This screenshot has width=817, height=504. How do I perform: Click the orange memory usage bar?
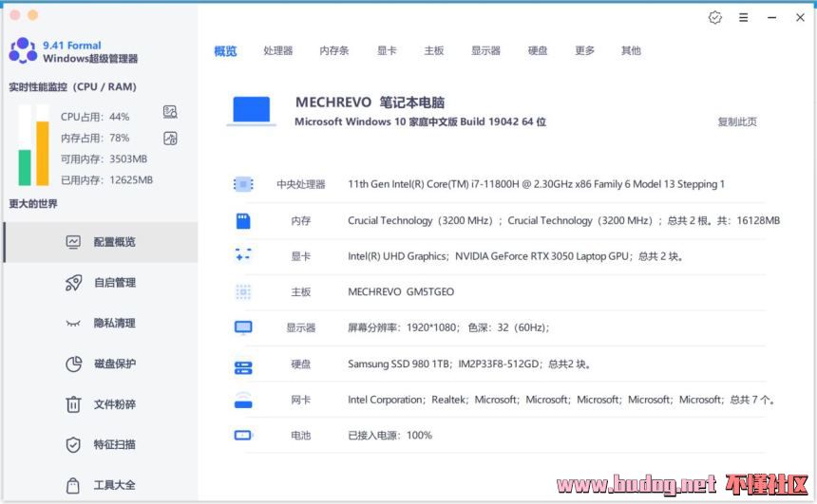[x=43, y=154]
